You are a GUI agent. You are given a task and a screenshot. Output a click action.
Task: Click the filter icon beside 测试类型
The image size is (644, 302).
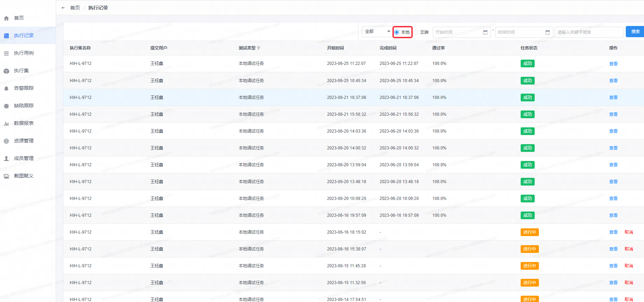(x=259, y=48)
